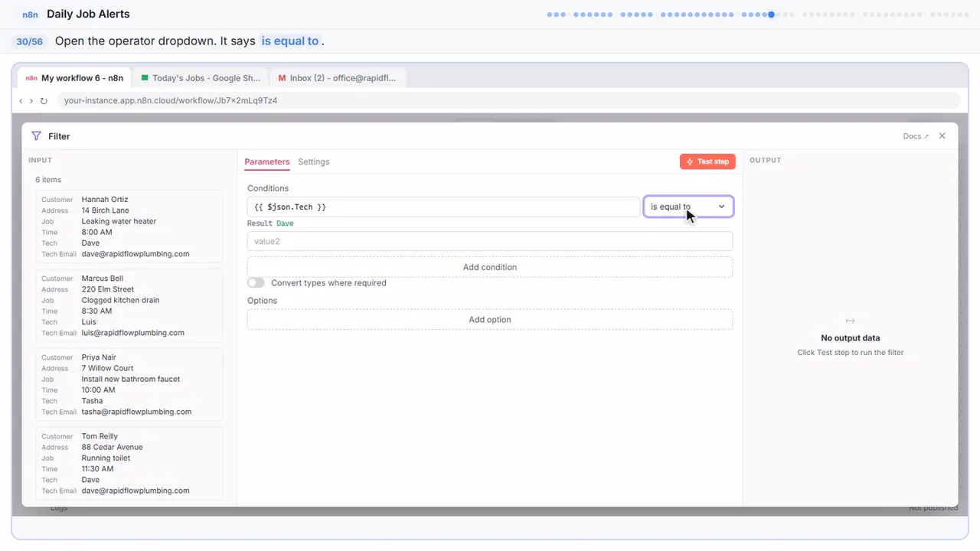Click job Clogged kitchen drain
Viewport: 980px width, 551px height.
pos(121,300)
